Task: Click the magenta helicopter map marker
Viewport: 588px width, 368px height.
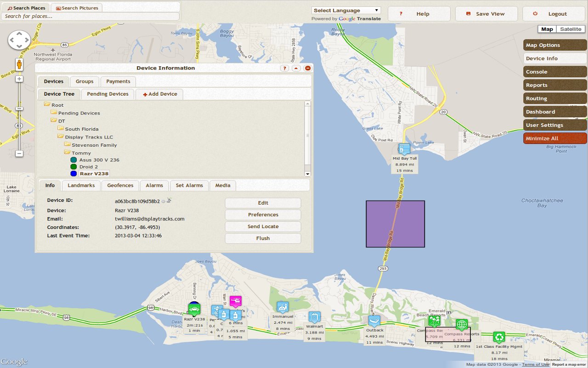Action: [x=235, y=301]
